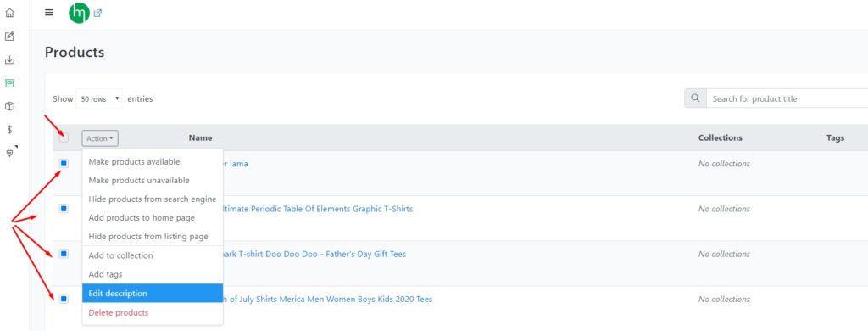This screenshot has height=331, width=868.
Task: Open the plug integrations sidebar icon
Action: (10, 153)
